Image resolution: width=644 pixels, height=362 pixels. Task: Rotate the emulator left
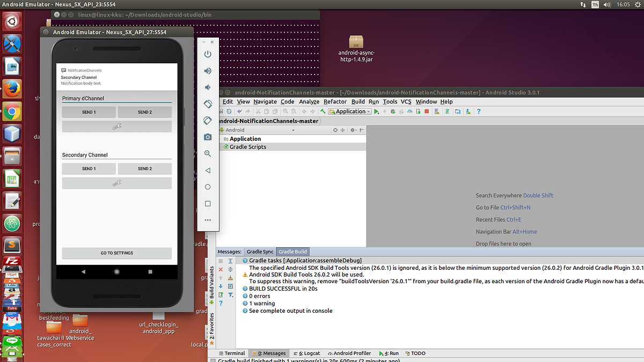[208, 104]
